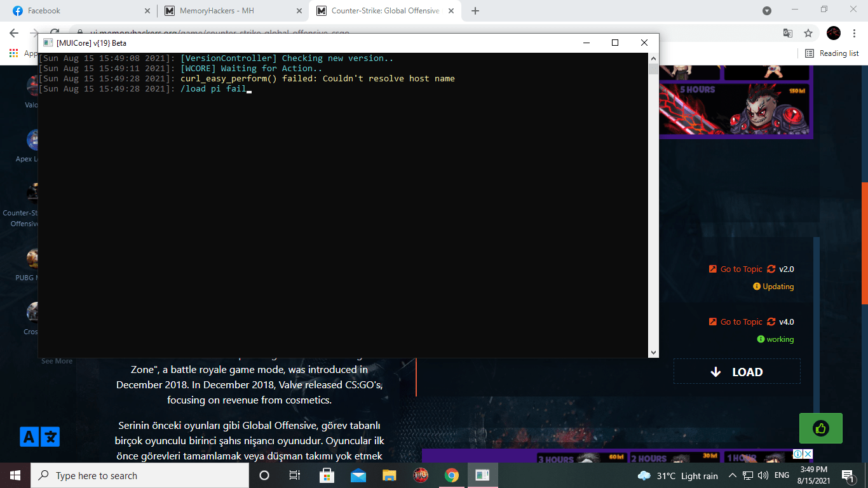This screenshot has width=868, height=488.
Task: Minimize the MUICore console window
Action: pyautogui.click(x=585, y=43)
